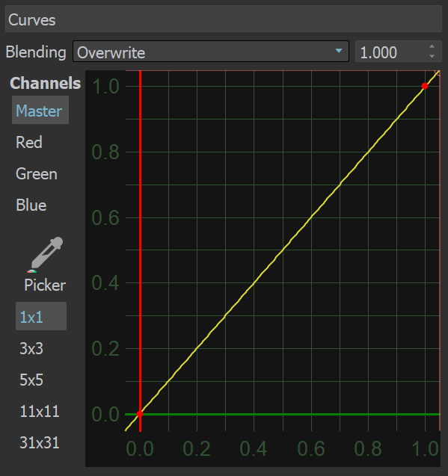Viewport: 448px width, 476px height.
Task: Increase the blending opacity value
Action: click(x=432, y=47)
